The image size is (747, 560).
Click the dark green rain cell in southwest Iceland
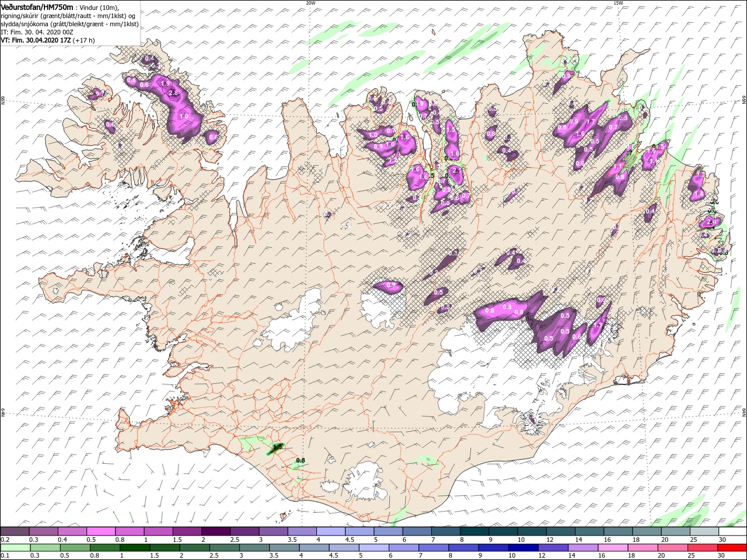pos(275,448)
